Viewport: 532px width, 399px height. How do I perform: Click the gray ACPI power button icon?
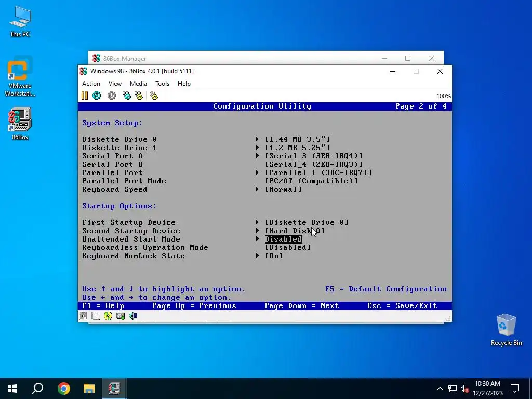tap(112, 96)
